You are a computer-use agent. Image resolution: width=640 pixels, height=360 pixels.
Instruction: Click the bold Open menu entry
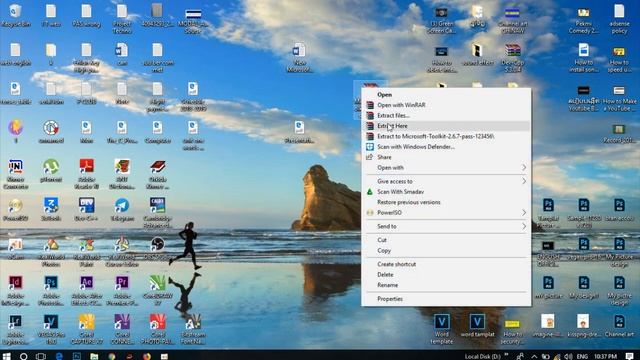446,95
